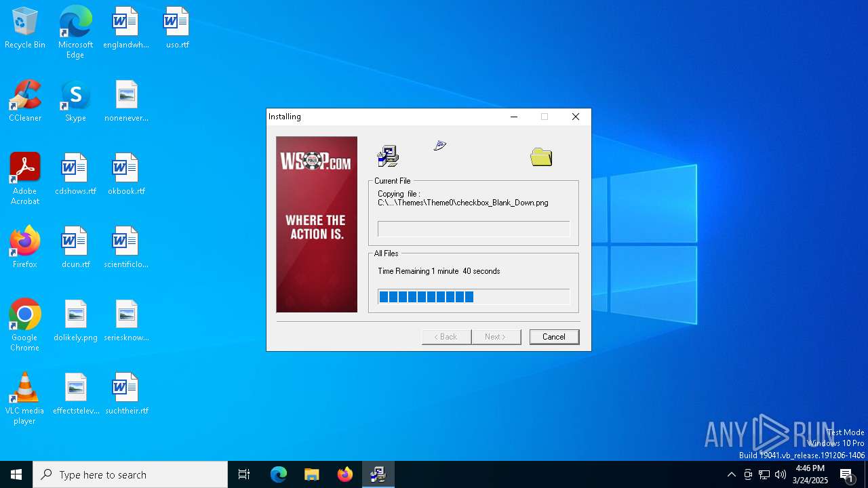Click the disabled Next button
Image resolution: width=868 pixels, height=488 pixels.
point(496,337)
